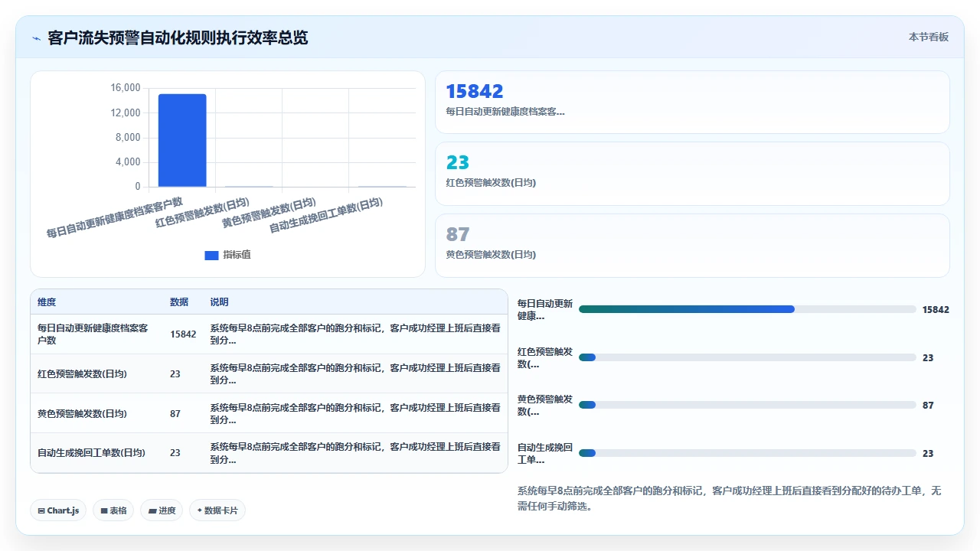Click the 12,000 y-axis label
Image resolution: width=980 pixels, height=551 pixels.
point(126,112)
